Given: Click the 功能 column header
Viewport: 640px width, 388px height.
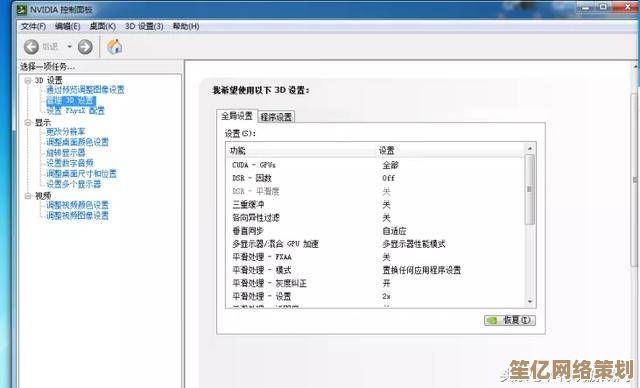Looking at the screenshot, I should tap(301, 151).
